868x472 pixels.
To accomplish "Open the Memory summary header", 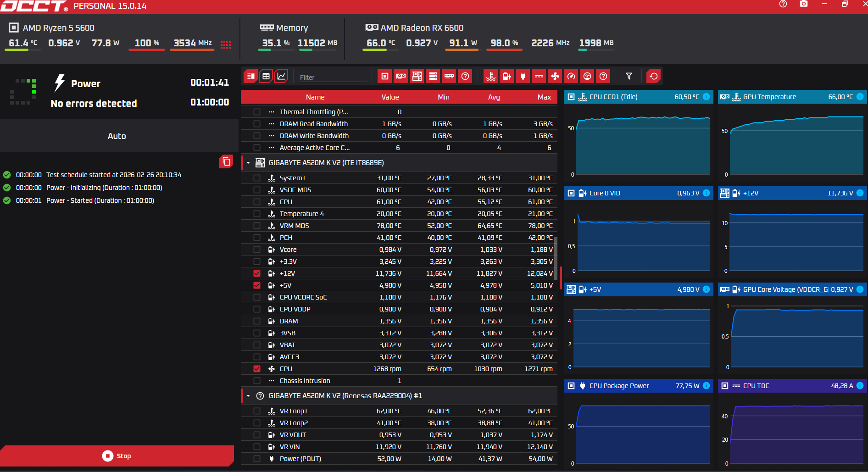I will coord(284,28).
